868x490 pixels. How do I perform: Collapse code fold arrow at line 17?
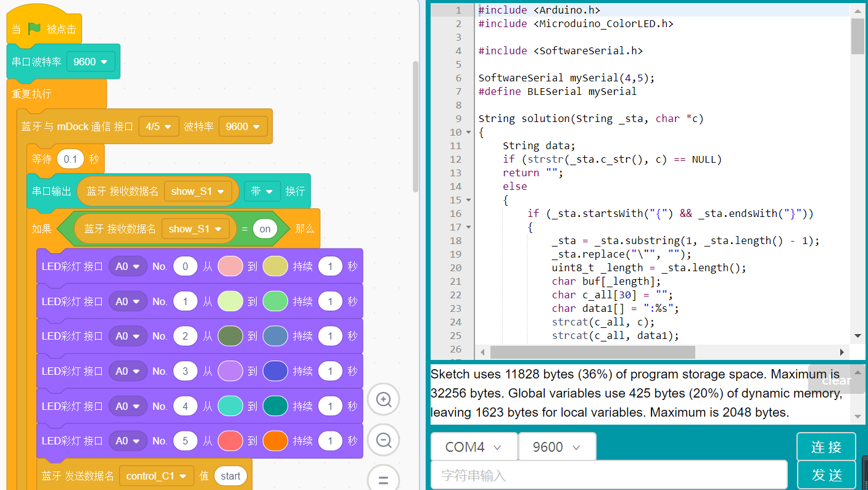pos(469,227)
